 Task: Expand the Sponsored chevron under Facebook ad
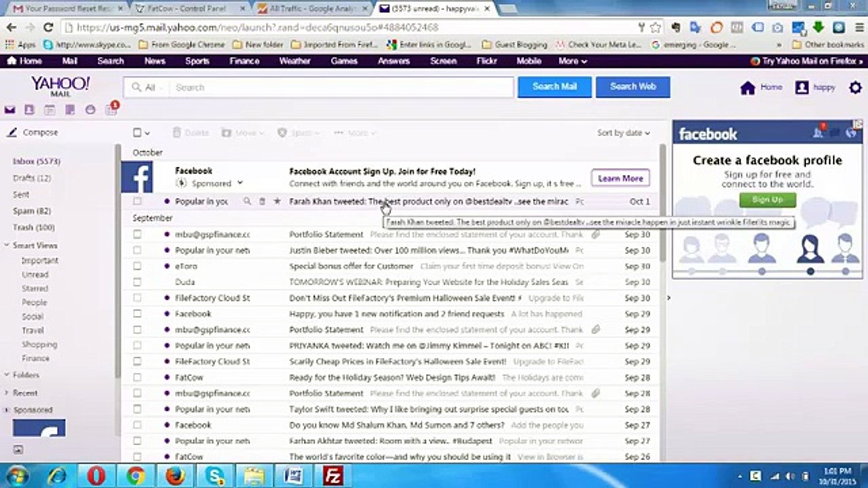click(x=240, y=184)
